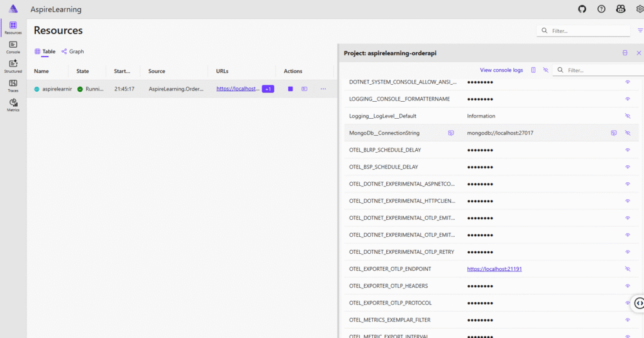
Task: Focus the Resources page Filter field
Action: (x=583, y=31)
